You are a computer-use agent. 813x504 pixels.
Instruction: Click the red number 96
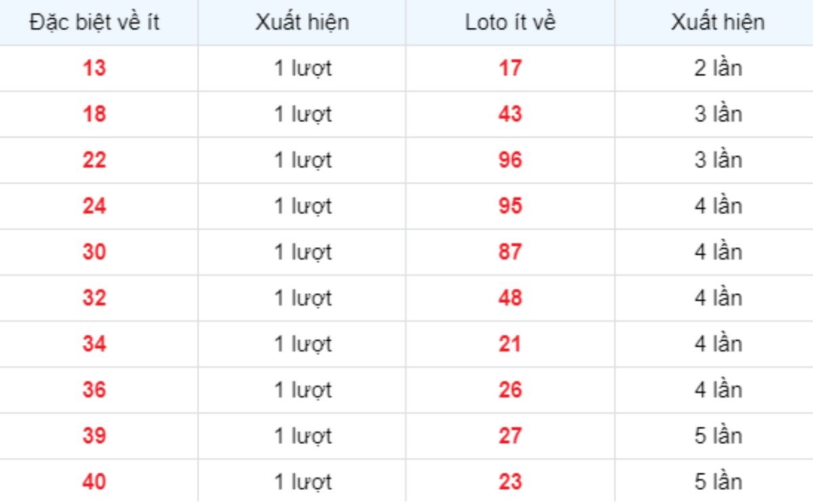coord(510,161)
